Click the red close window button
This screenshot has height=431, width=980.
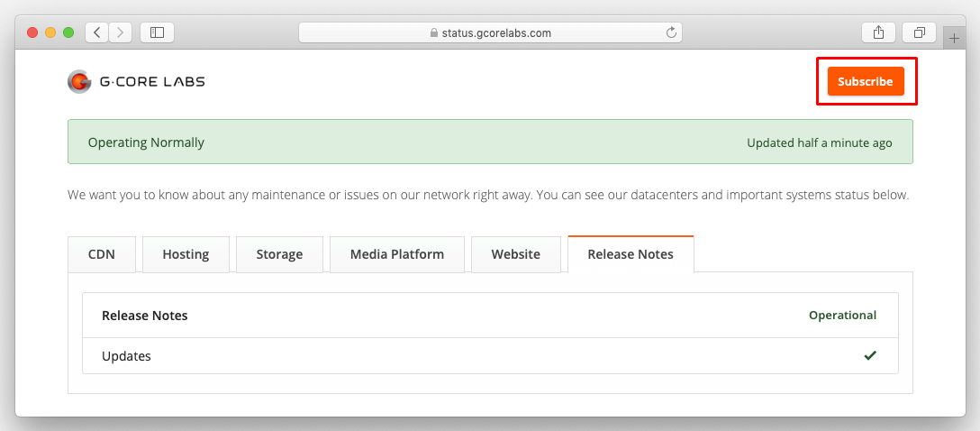(x=32, y=32)
